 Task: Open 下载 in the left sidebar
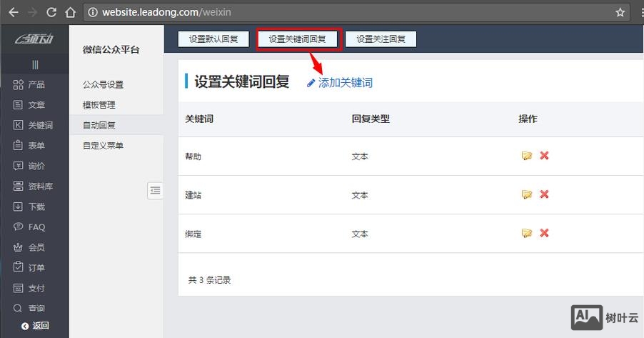click(x=29, y=207)
